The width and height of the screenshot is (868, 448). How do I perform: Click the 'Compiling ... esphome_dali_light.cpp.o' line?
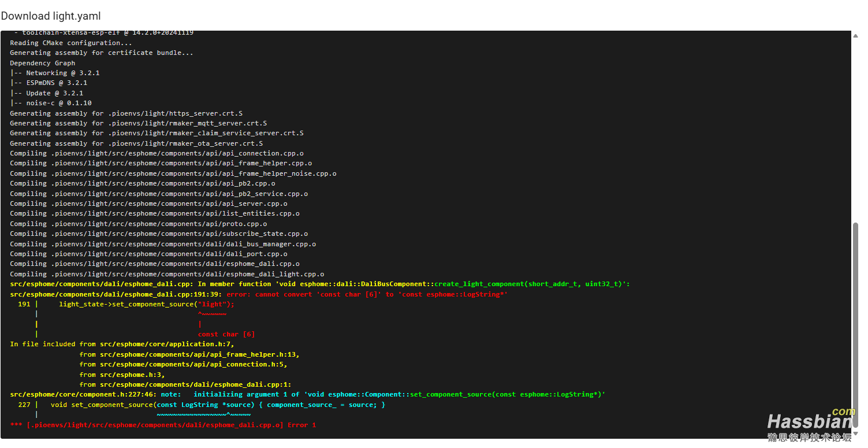pos(167,274)
